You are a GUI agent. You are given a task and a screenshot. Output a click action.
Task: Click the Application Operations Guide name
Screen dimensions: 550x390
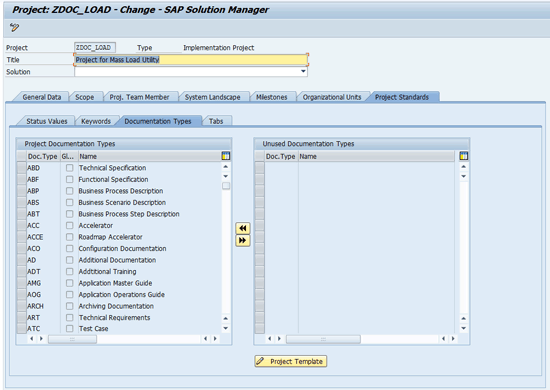coord(122,295)
